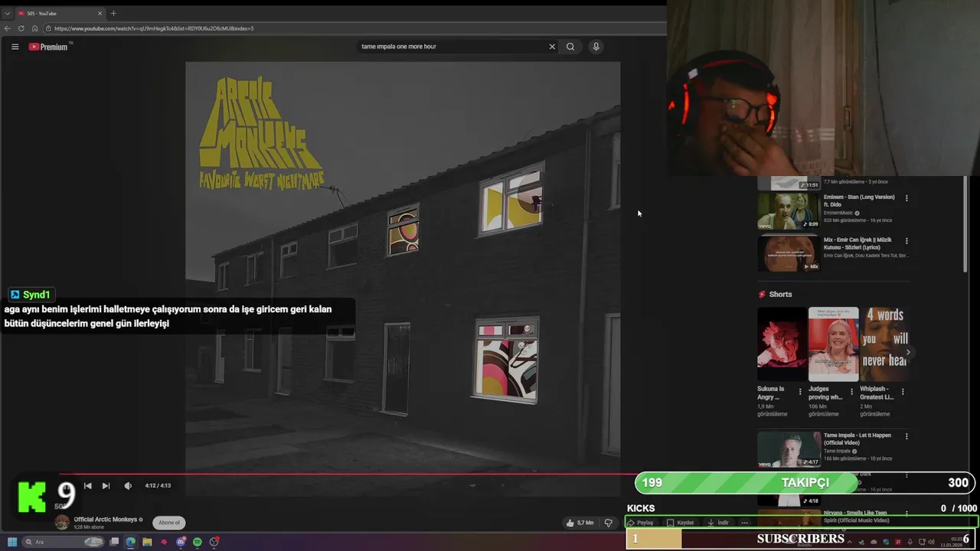The height and width of the screenshot is (551, 980).
Task: Click the Windows taskbar search box 'Ara'
Action: [x=64, y=542]
